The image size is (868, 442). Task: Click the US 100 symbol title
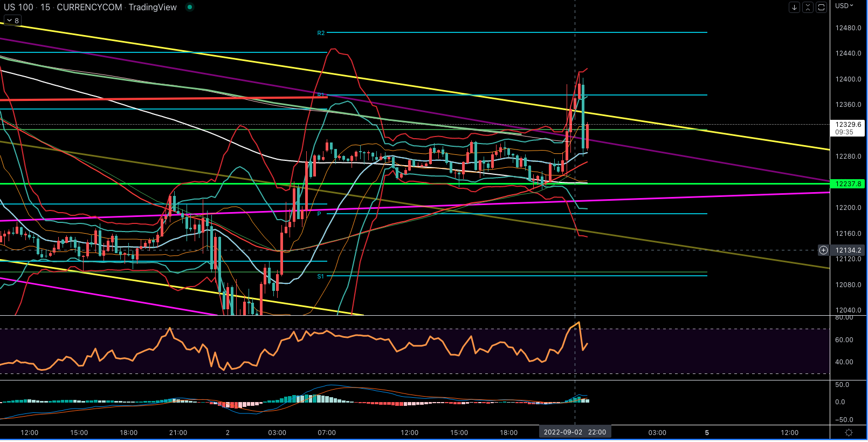click(18, 7)
